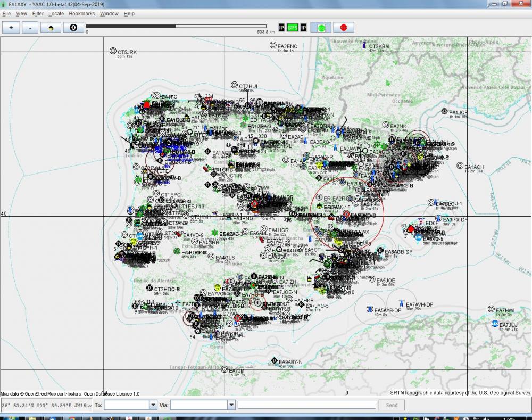532x420 pixels.
Task: Click the circled 0 button in toolbar
Action: click(x=73, y=28)
